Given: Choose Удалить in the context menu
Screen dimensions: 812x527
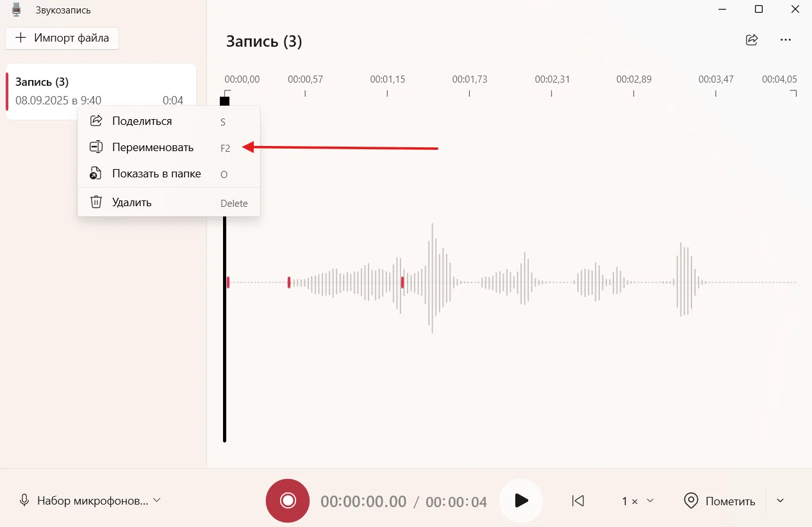Looking at the screenshot, I should [169, 202].
